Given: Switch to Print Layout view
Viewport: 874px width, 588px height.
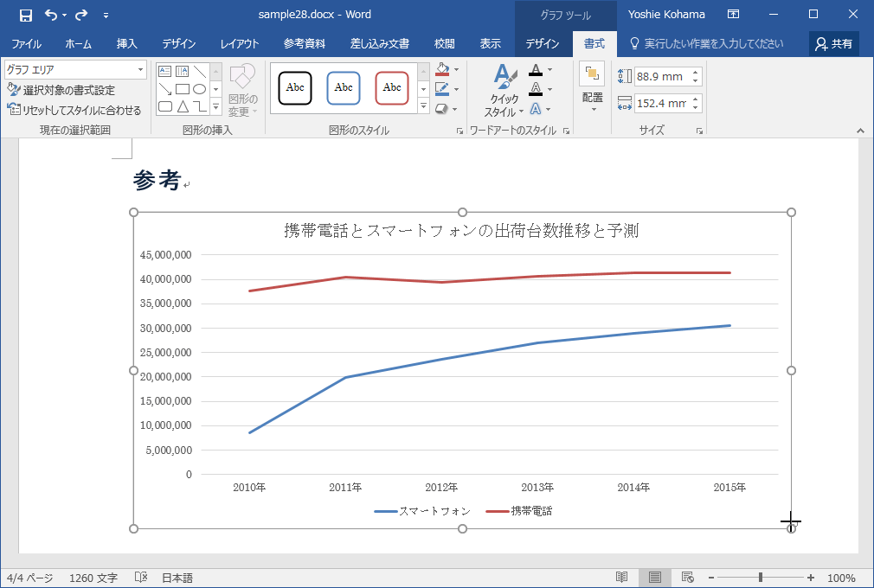Looking at the screenshot, I should (x=655, y=578).
